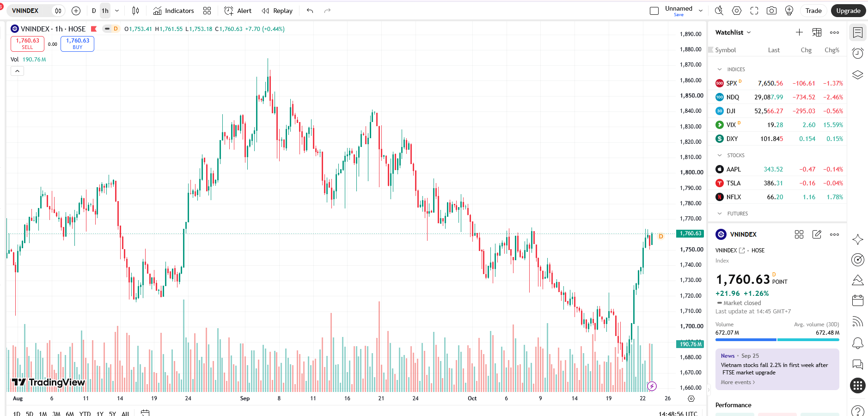Take a chart snapshot with camera icon
Viewport: 868px width, 416px height.
(x=771, y=11)
